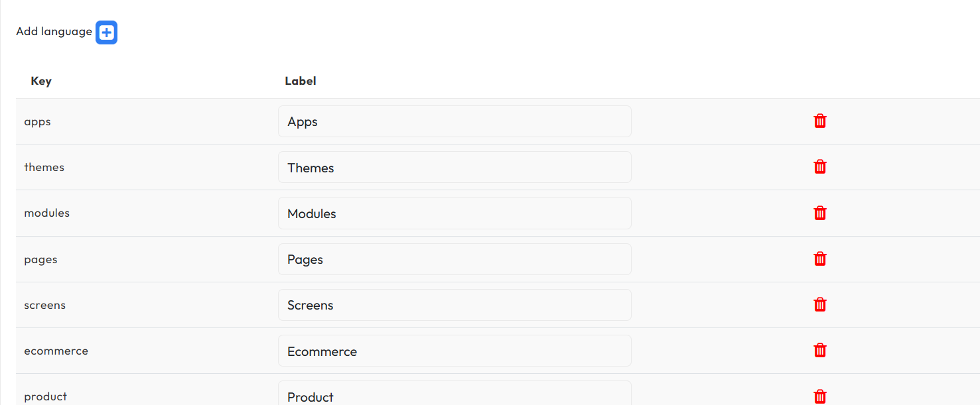Click the Label column header

coord(301,81)
